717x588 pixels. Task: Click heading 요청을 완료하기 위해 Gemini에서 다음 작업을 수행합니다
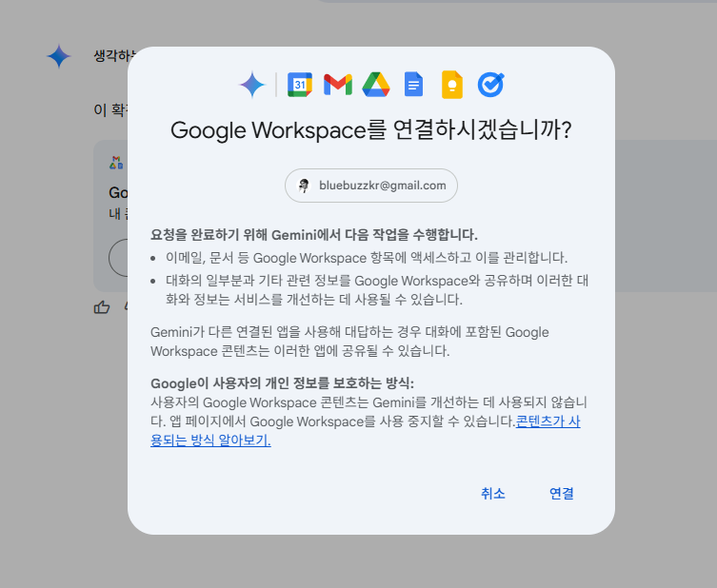(x=314, y=235)
